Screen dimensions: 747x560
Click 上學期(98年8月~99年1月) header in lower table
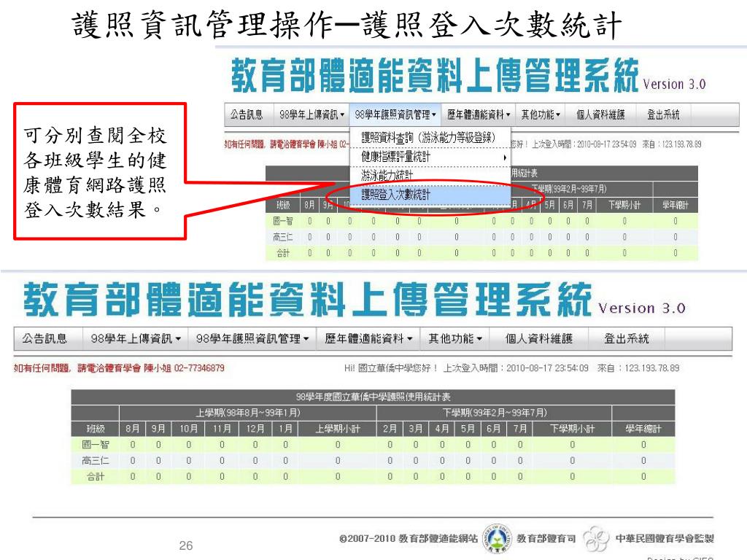248,413
